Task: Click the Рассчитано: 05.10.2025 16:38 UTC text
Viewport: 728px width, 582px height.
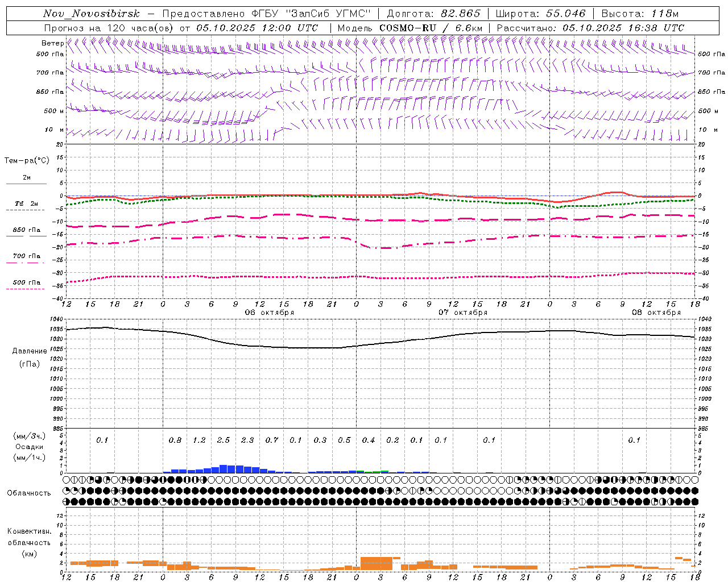Action: coord(590,28)
